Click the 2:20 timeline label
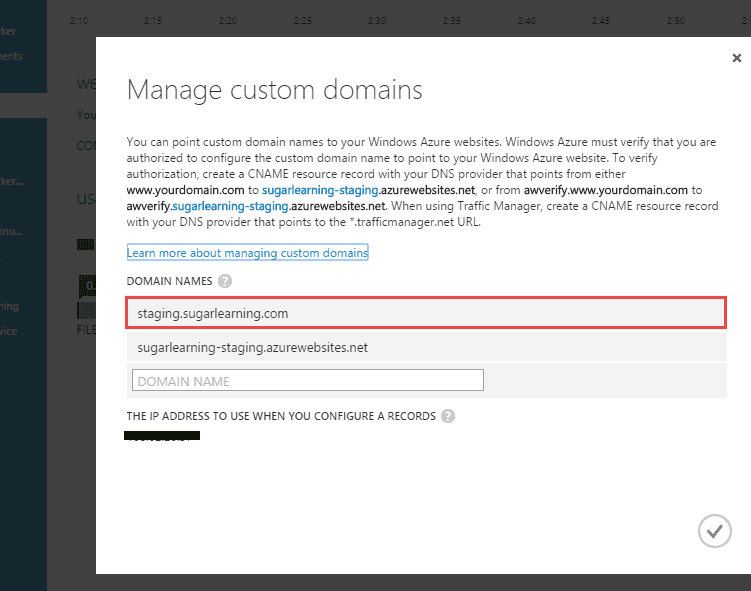The image size is (751, 591). [x=228, y=20]
